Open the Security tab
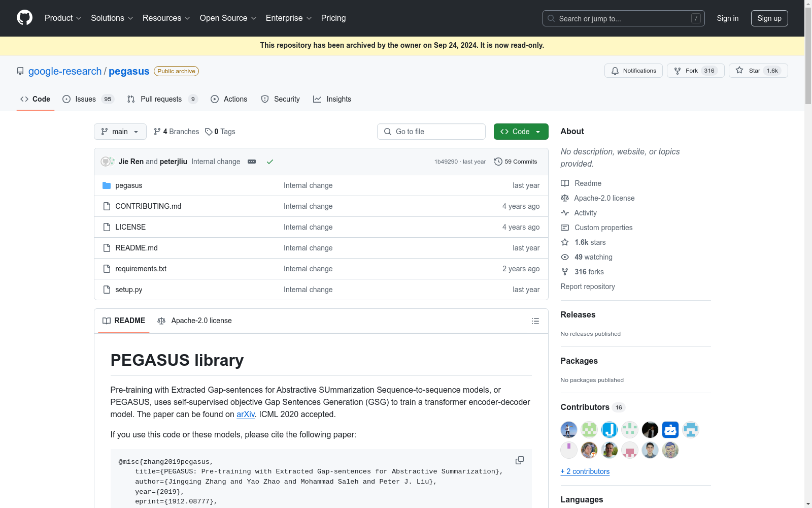812x508 pixels. [280, 99]
